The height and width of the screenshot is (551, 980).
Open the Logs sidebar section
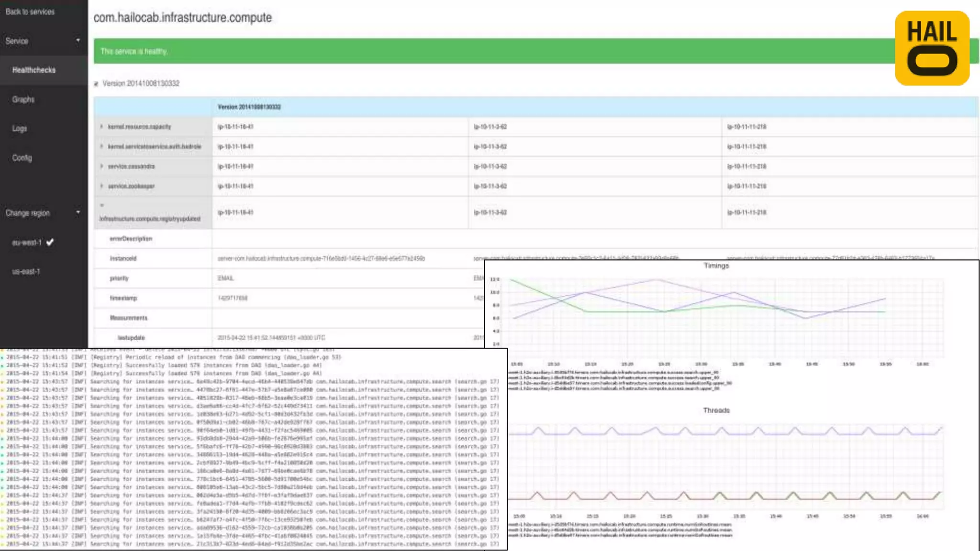click(20, 128)
